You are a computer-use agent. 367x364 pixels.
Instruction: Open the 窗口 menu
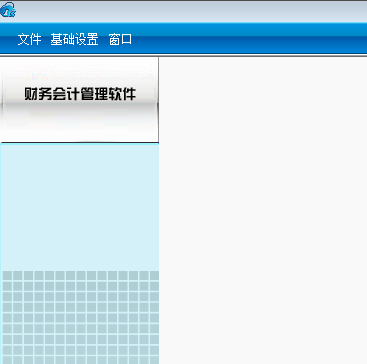(120, 40)
